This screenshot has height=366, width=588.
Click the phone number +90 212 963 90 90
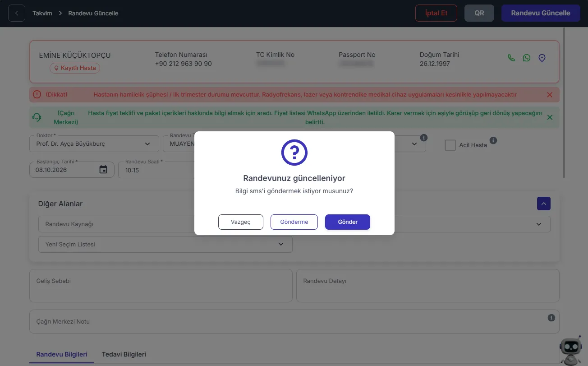tap(183, 64)
